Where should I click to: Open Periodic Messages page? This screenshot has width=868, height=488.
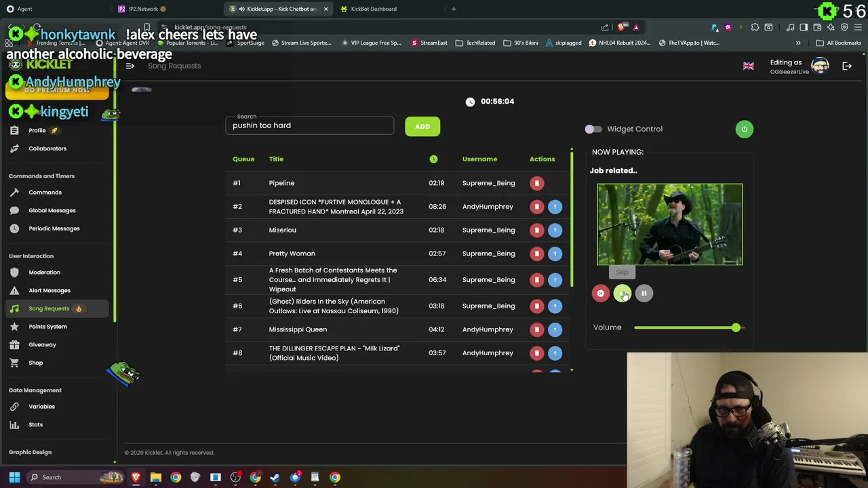54,228
